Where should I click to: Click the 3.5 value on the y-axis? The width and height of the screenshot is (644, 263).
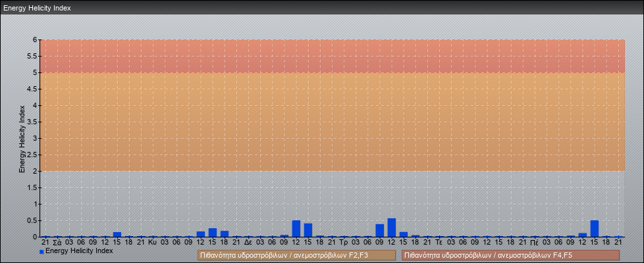coord(32,122)
